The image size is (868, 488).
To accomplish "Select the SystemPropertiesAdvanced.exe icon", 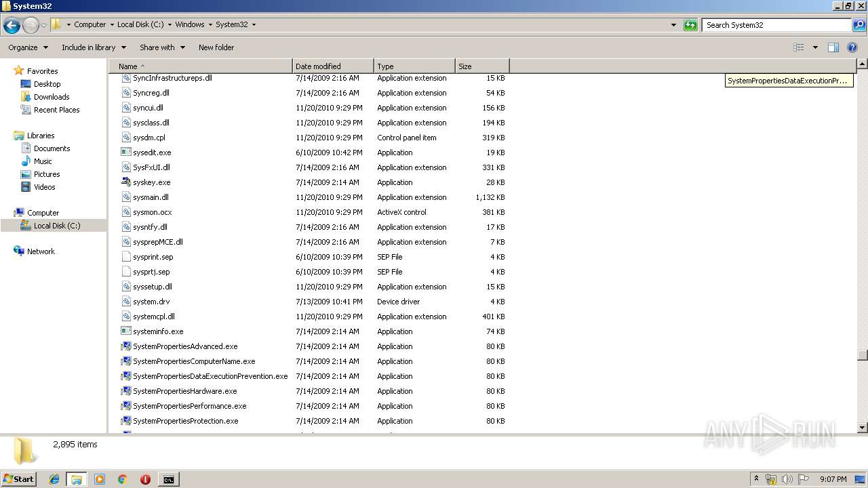I will [x=126, y=346].
